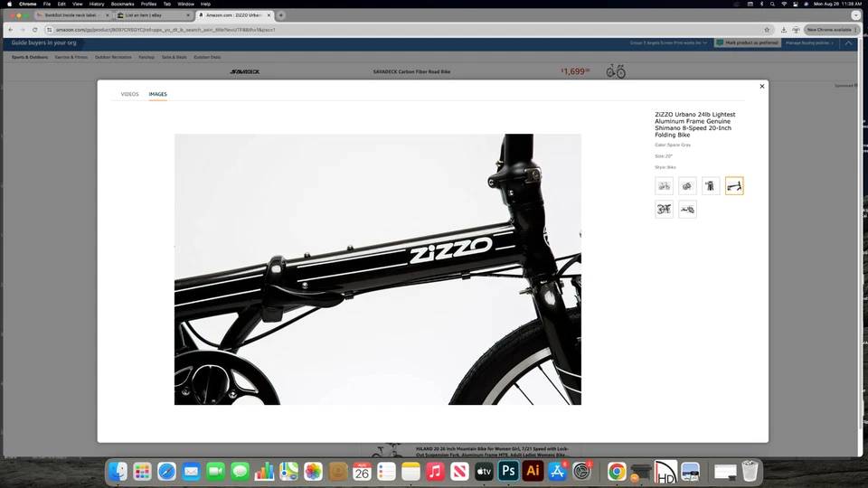Open Chrome downloads icon
The height and width of the screenshot is (488, 868).
pos(783,30)
